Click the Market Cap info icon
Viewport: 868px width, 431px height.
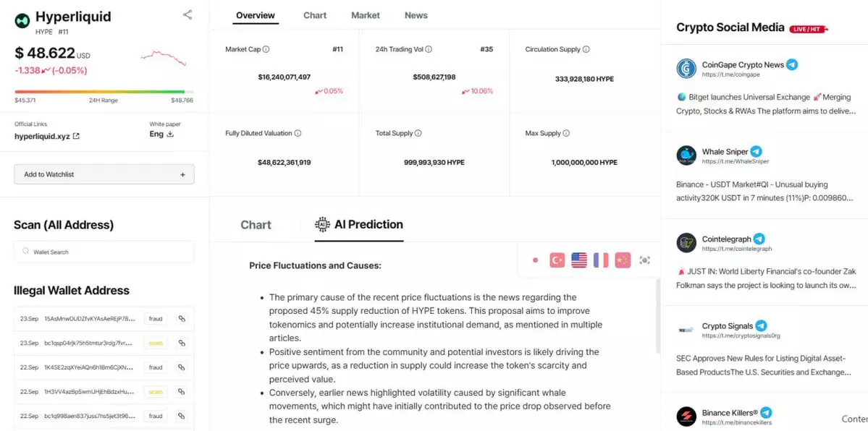coord(266,49)
